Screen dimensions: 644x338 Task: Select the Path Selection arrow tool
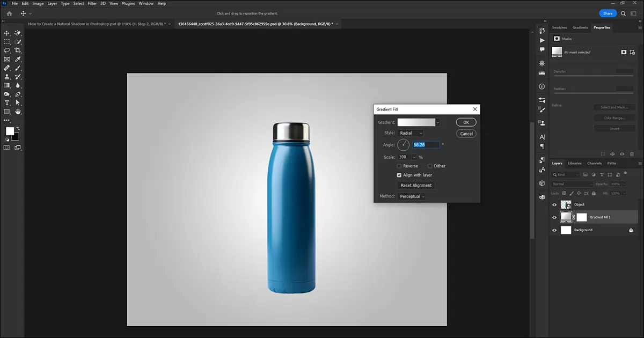(18, 102)
